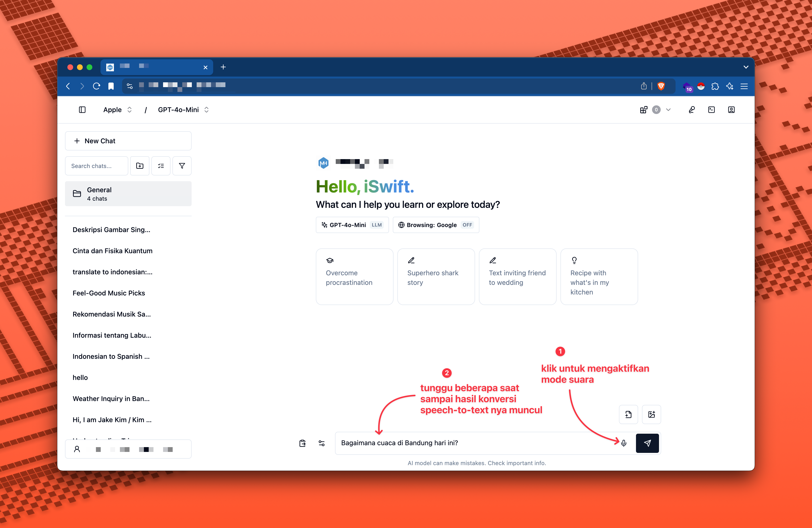This screenshot has height=528, width=812.
Task: Open the General folder with 4 chats
Action: (128, 194)
